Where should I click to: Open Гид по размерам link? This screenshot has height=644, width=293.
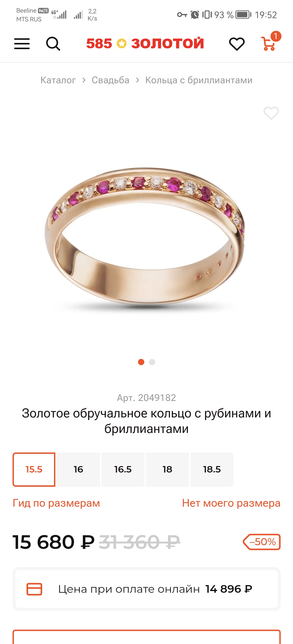(56, 503)
